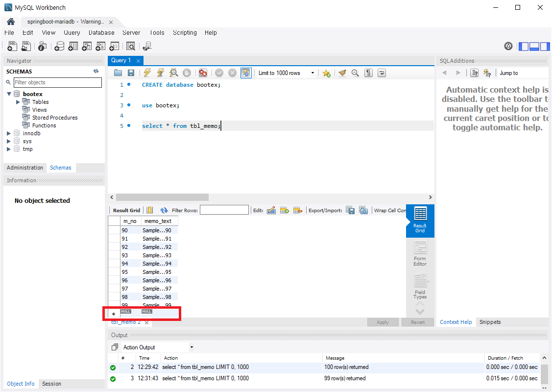Open the Scripting menu
The width and height of the screenshot is (552, 392).
pyautogui.click(x=185, y=33)
